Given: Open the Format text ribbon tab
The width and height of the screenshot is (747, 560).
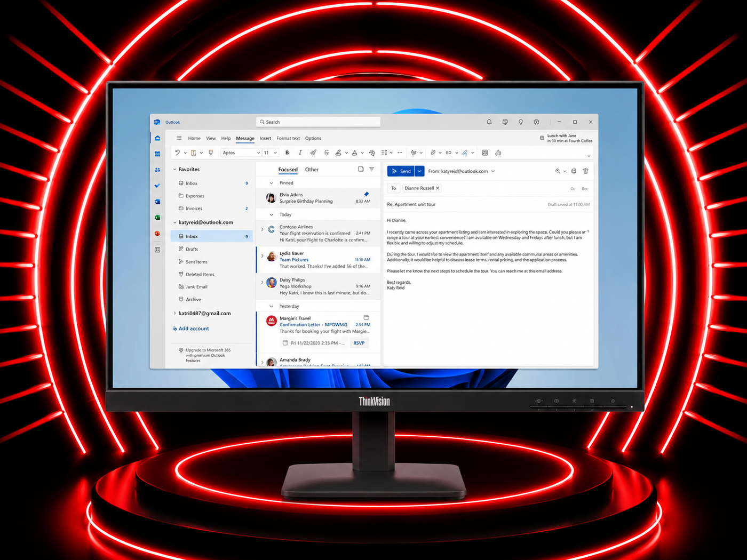Looking at the screenshot, I should (x=288, y=138).
